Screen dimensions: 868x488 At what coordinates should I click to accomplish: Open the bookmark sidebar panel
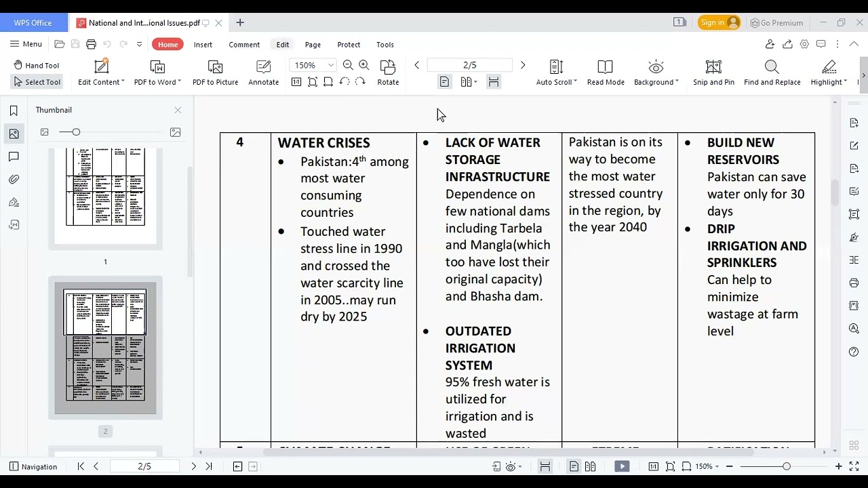(14, 111)
